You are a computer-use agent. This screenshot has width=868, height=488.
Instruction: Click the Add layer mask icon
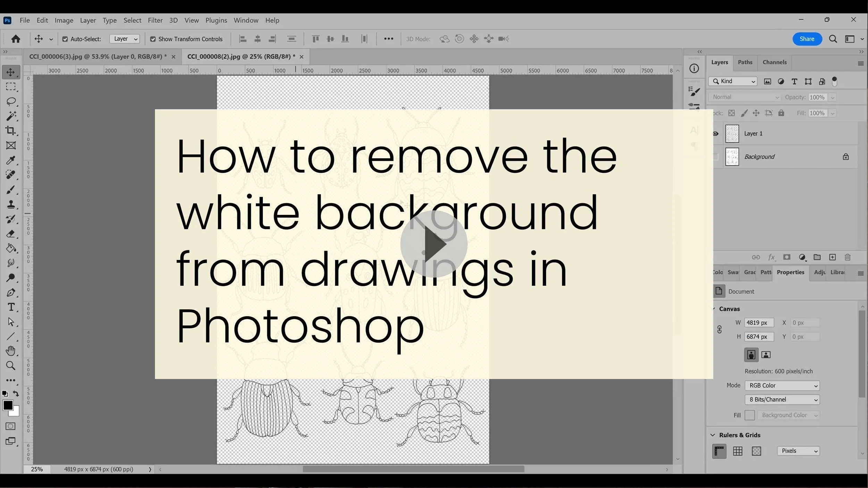pyautogui.click(x=786, y=257)
